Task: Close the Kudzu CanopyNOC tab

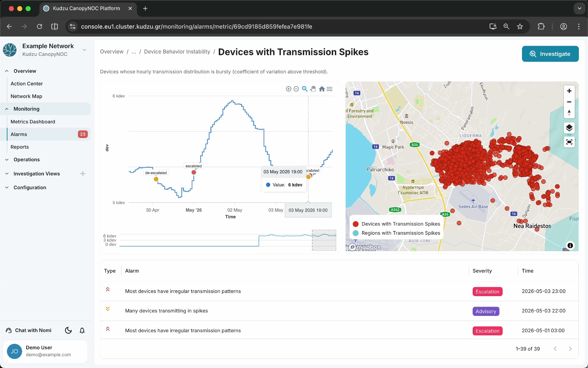Action: click(x=130, y=9)
